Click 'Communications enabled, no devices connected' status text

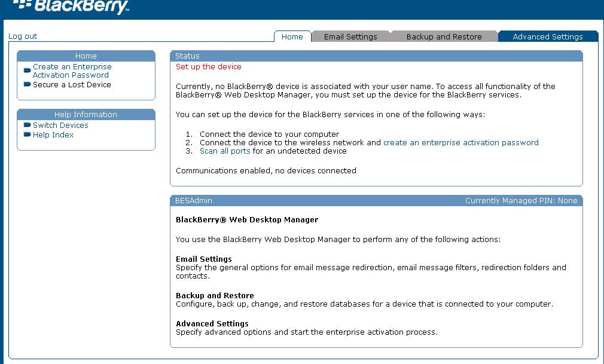[266, 170]
